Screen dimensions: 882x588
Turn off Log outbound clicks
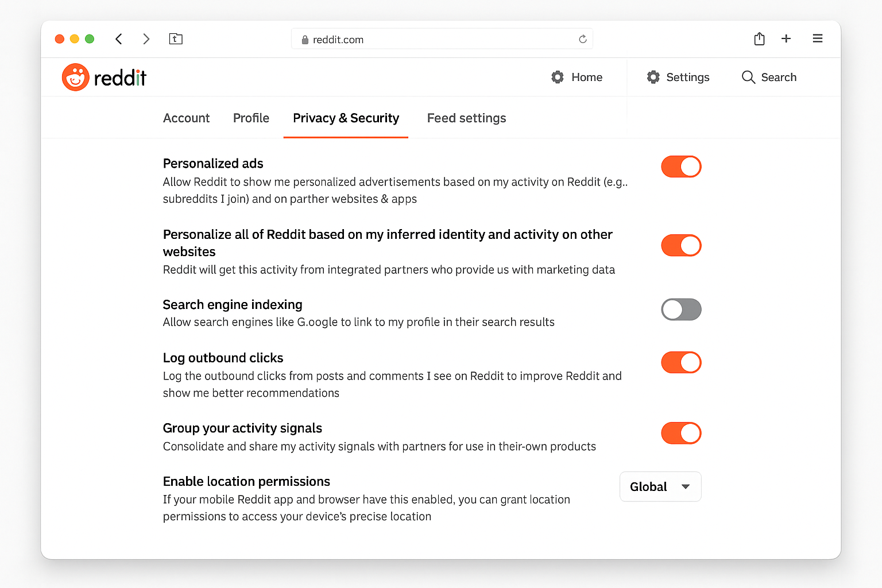pos(681,362)
